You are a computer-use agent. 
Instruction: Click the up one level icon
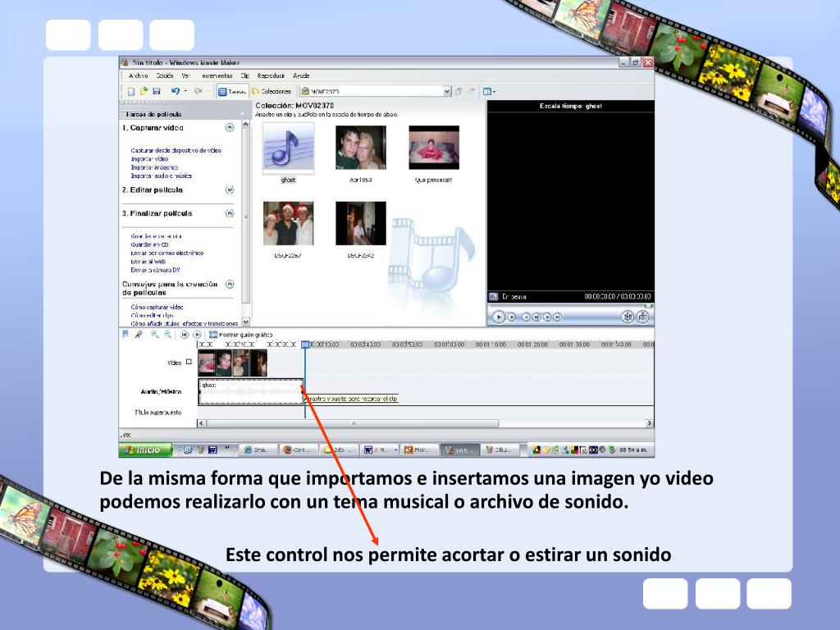459,92
